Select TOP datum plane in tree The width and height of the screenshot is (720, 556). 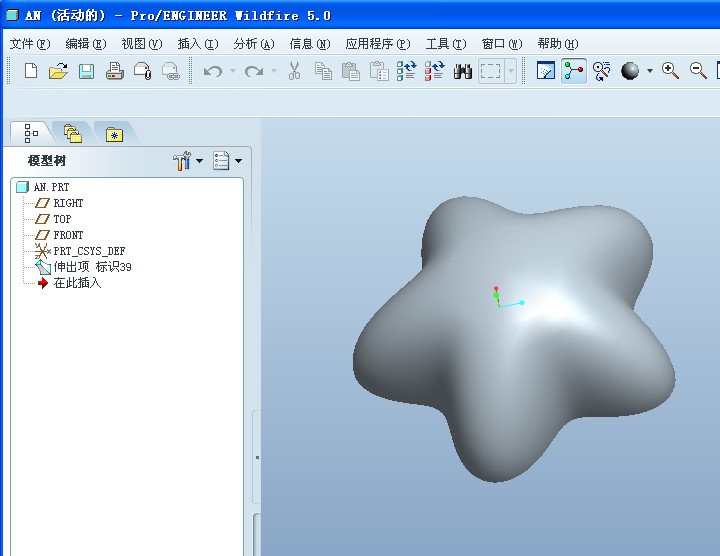tap(62, 219)
